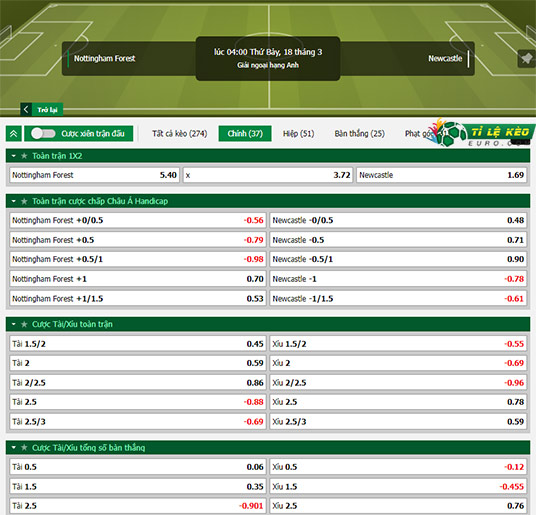Go back with the Trở lại button

[42, 110]
